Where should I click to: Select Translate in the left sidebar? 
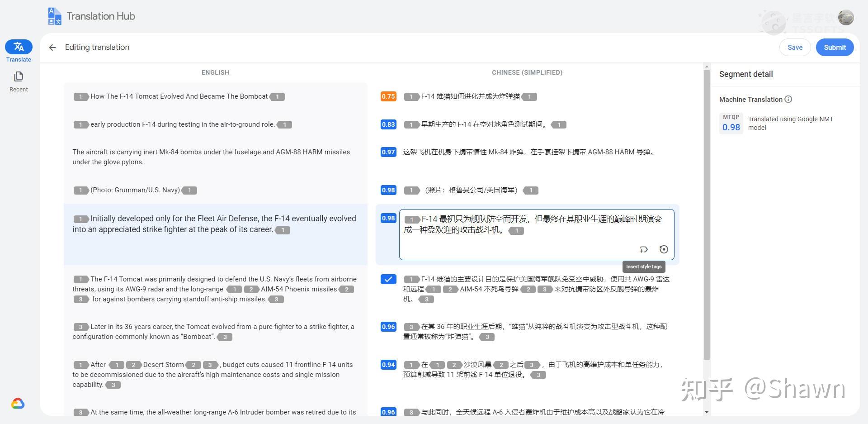(19, 50)
